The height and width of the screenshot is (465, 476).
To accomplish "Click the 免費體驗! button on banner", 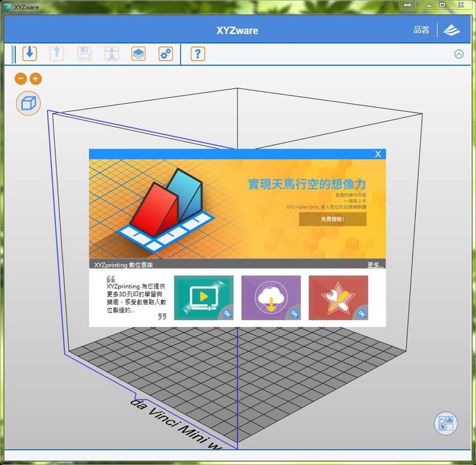I will 332,219.
